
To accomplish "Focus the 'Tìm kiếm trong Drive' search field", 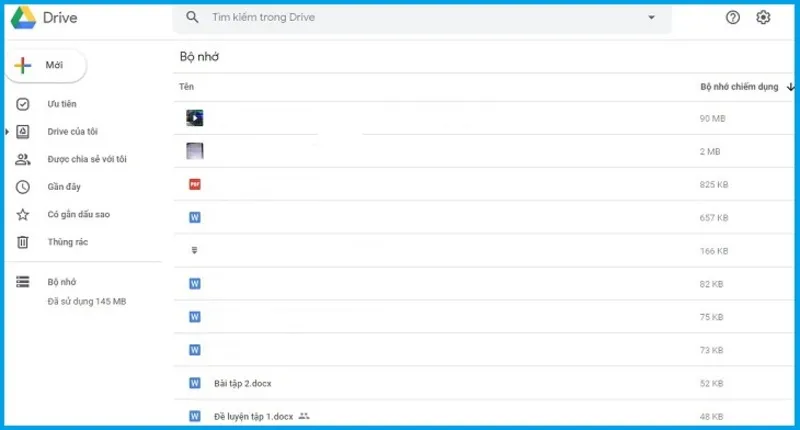I will pyautogui.click(x=422, y=17).
